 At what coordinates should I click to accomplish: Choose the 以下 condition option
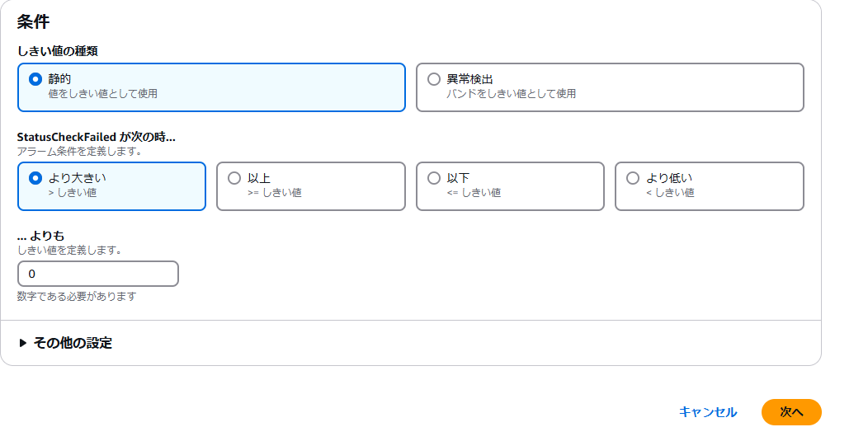510,186
